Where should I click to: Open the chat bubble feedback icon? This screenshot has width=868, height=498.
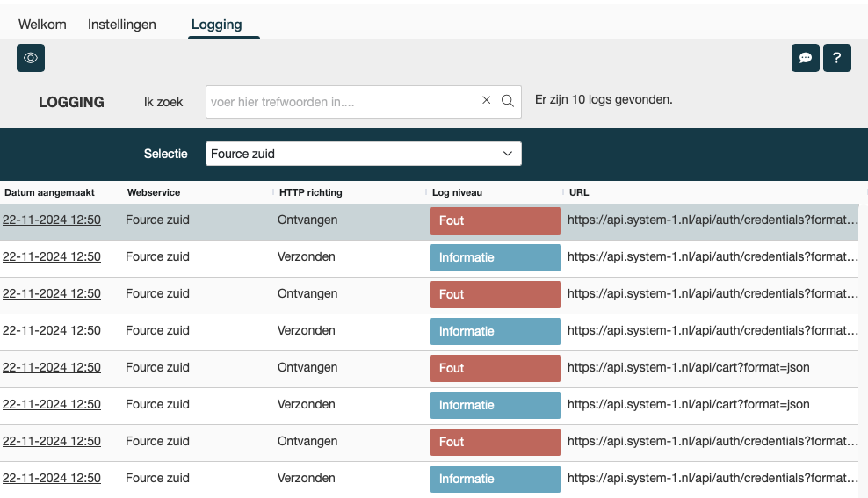pyautogui.click(x=805, y=58)
